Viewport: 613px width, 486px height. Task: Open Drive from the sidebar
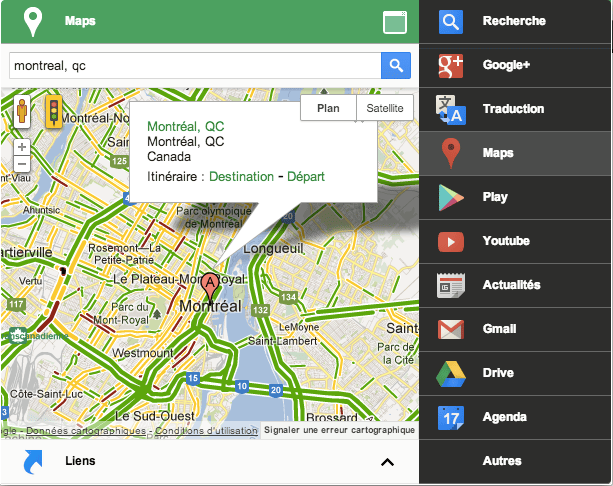coord(514,373)
